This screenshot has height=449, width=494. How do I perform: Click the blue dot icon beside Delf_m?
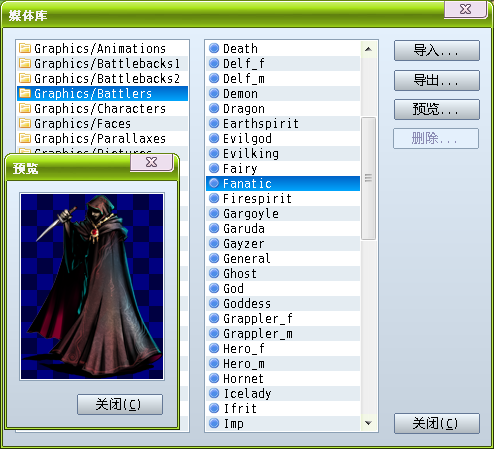tap(214, 78)
